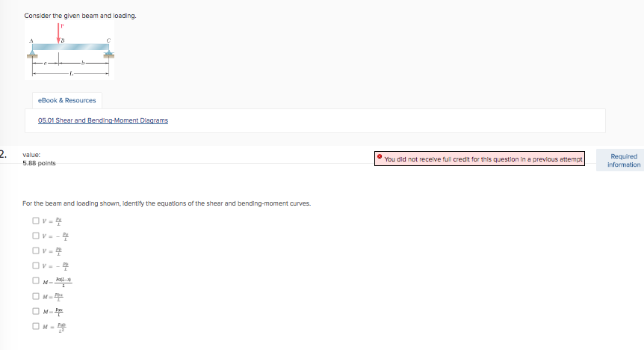Screen dimensions: 644x350
Task: Check the M = Pbx/L answer box
Action: [36, 296]
